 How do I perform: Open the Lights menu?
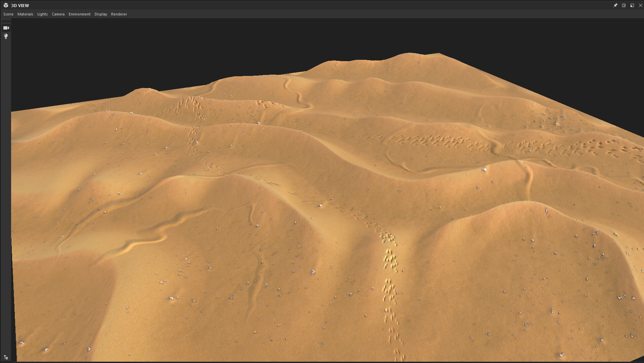pos(42,14)
